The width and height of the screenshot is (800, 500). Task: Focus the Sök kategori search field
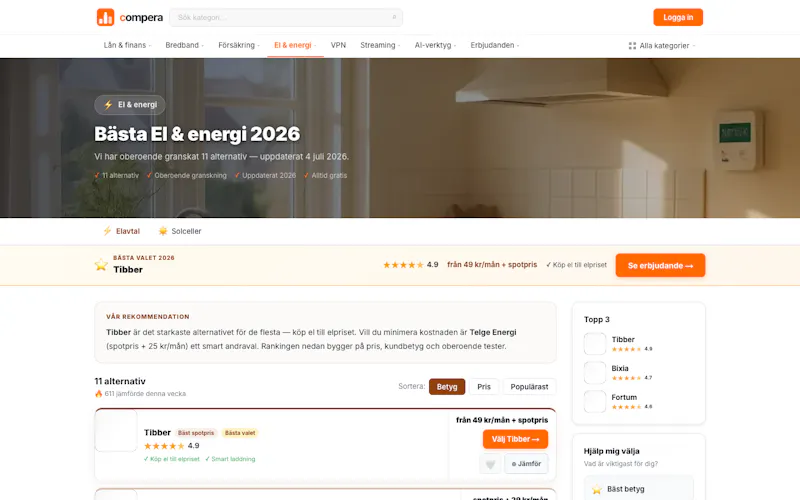pyautogui.click(x=286, y=17)
